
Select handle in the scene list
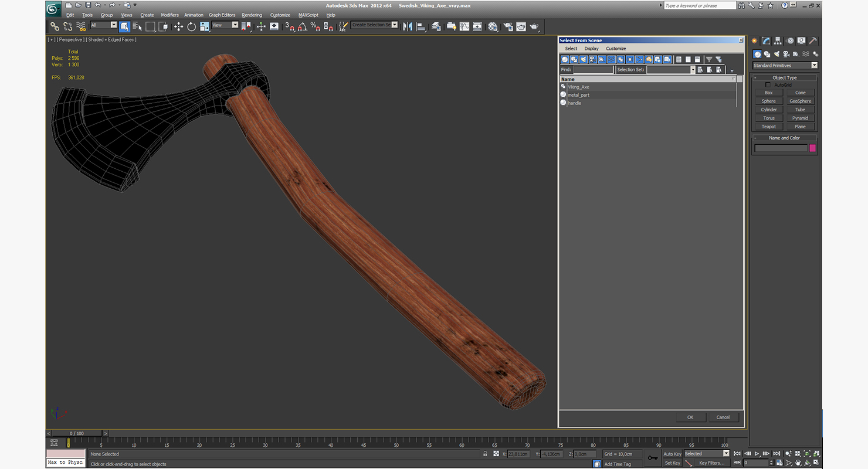(x=575, y=103)
